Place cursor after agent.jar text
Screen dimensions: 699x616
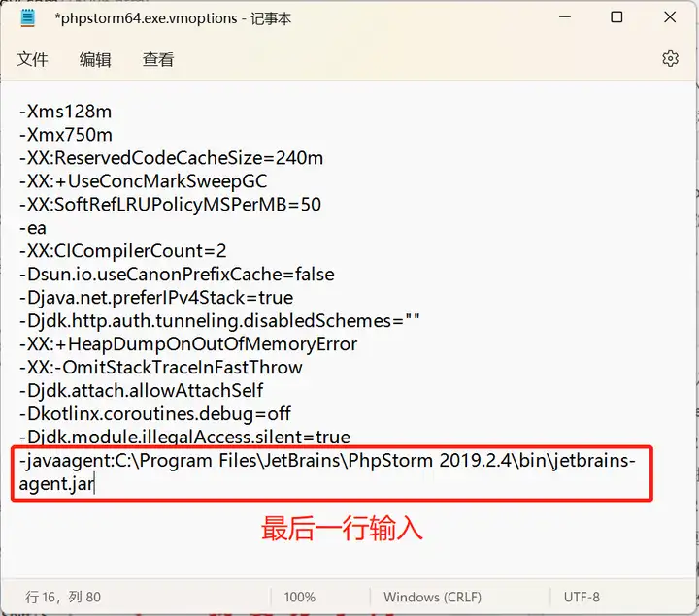94,484
